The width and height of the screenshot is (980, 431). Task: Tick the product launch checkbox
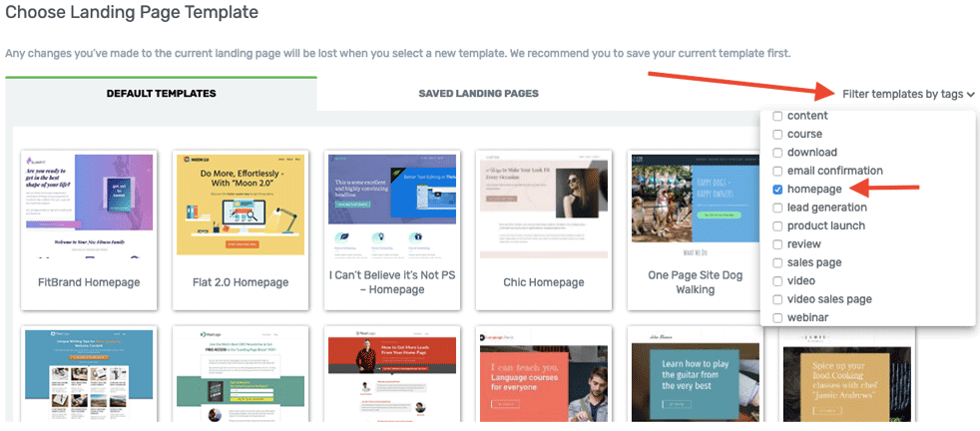click(x=778, y=226)
